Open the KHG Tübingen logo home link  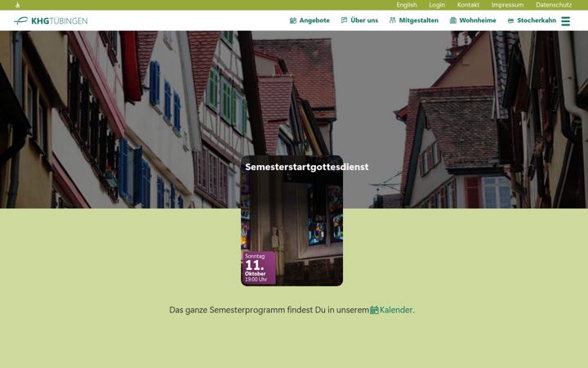point(51,20)
